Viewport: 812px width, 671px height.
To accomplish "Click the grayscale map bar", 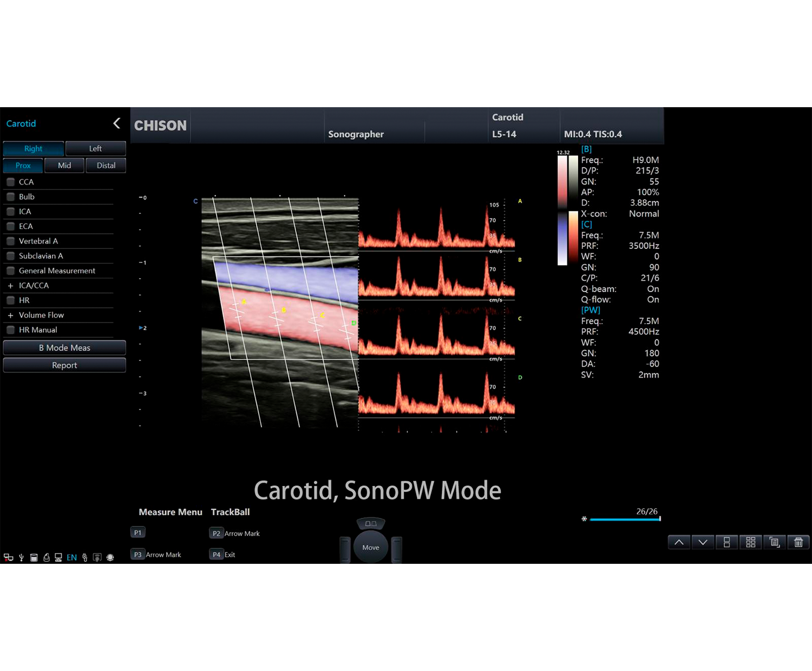I will pos(573,182).
